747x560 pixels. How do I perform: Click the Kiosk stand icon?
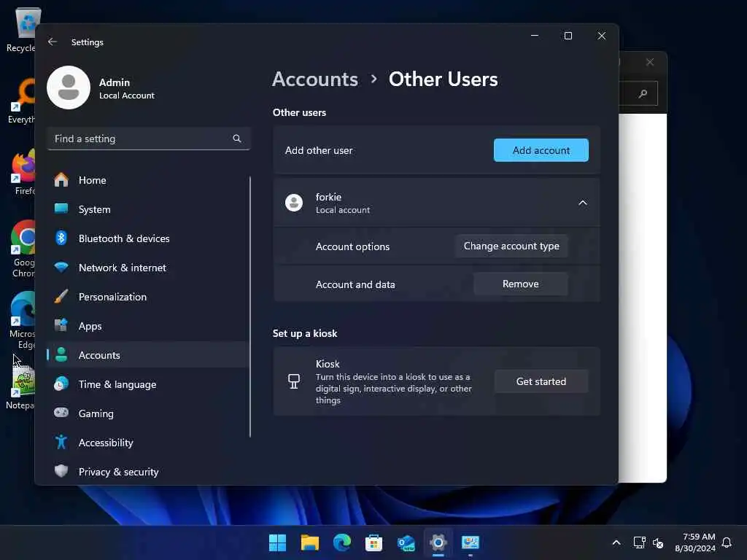294,381
